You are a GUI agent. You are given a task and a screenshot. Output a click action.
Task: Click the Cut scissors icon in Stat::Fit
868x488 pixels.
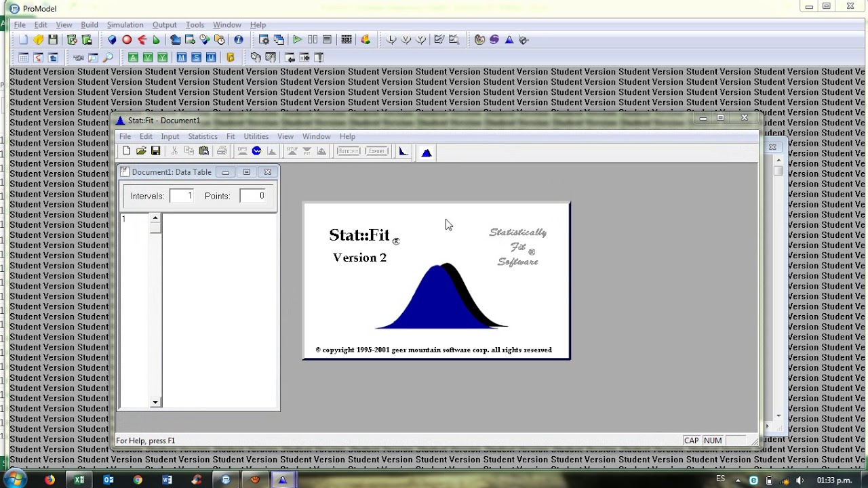(x=174, y=151)
